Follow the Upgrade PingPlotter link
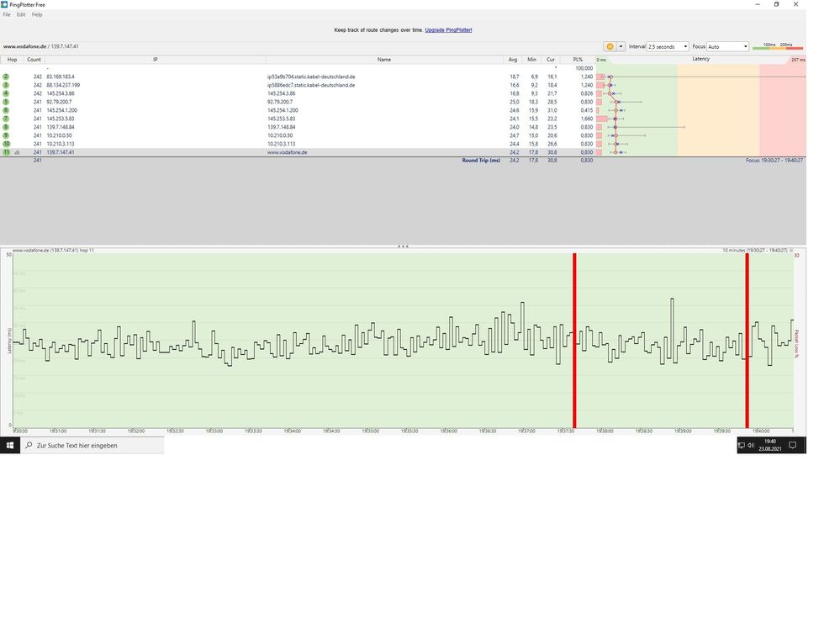Viewport: 840px width, 630px height. pyautogui.click(x=448, y=30)
